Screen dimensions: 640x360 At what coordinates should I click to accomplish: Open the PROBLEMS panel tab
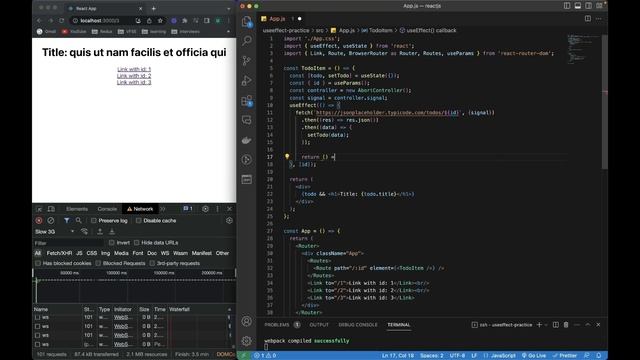coord(277,325)
